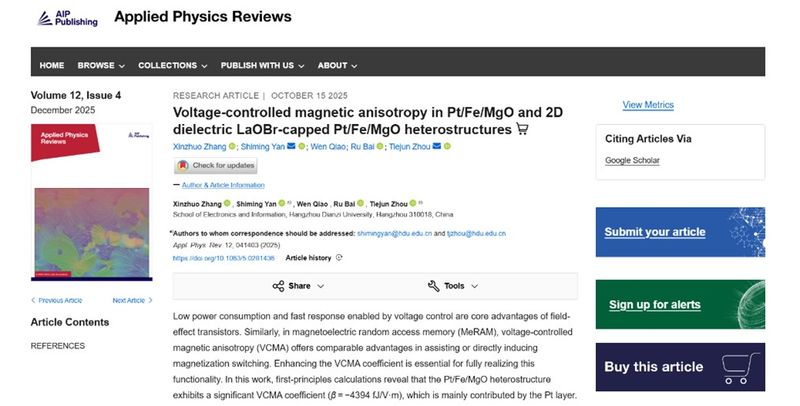Screen dimensions: 800x406
Task: Click the shopping cart icon beside article title
Action: coord(521,129)
